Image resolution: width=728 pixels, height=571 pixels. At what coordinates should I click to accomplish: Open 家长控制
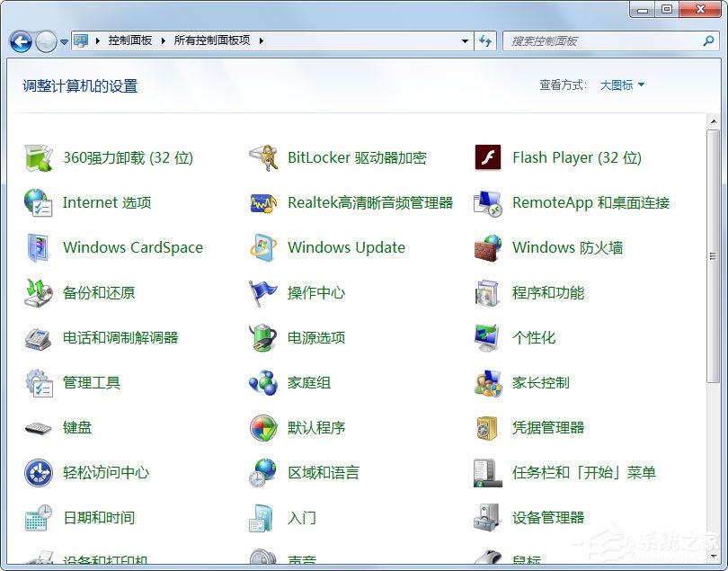click(x=543, y=382)
